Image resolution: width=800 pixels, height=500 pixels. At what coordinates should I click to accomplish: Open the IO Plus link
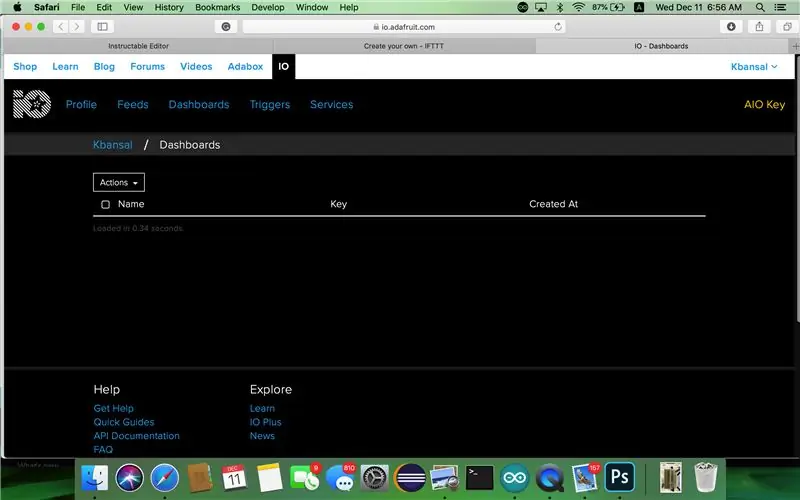[x=265, y=422]
